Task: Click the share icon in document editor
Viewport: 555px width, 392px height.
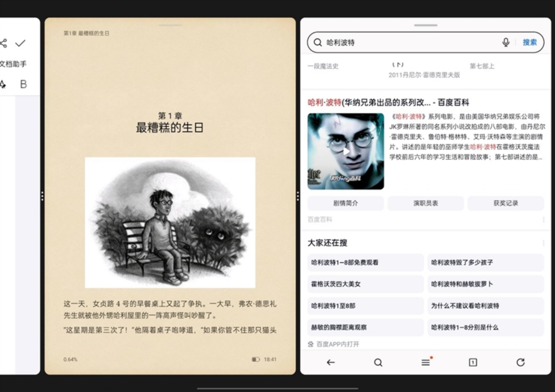Action: (x=3, y=43)
